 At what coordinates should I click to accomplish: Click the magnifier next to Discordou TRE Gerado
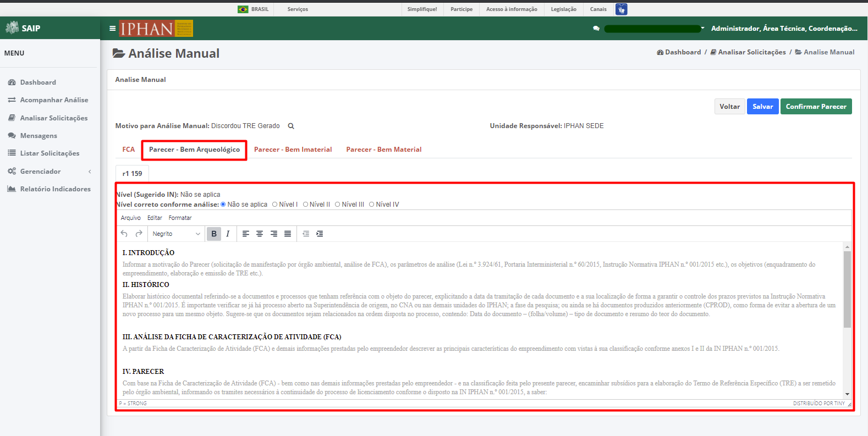pos(291,126)
